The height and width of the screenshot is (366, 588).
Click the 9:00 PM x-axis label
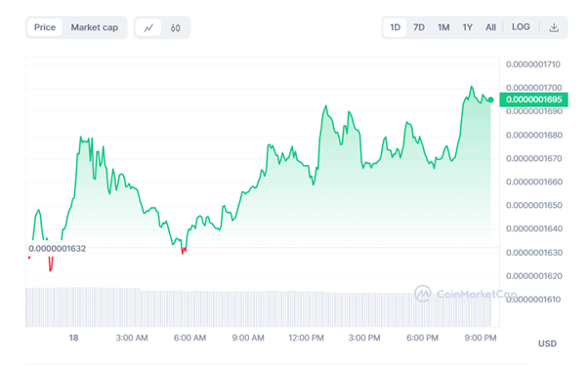pos(481,338)
